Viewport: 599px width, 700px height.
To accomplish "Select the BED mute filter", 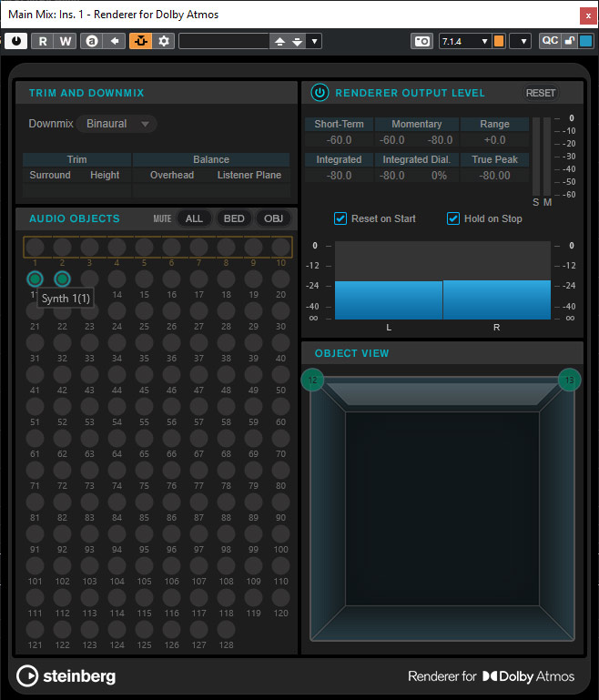I will [x=234, y=218].
